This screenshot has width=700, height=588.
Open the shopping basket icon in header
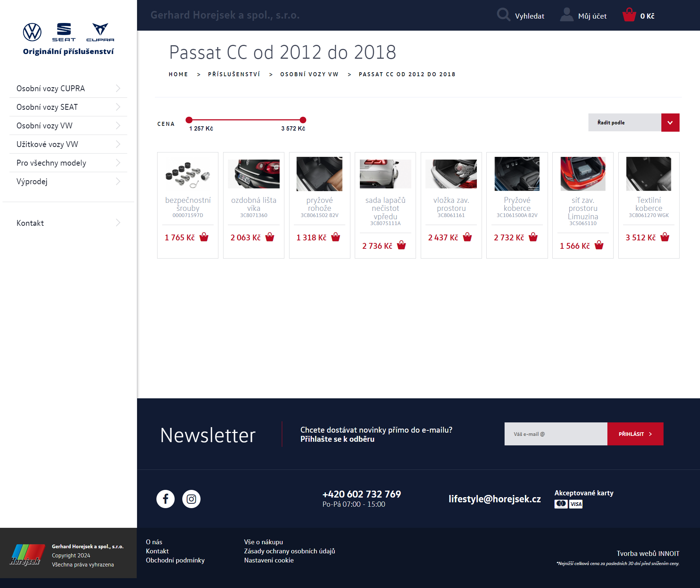629,15
